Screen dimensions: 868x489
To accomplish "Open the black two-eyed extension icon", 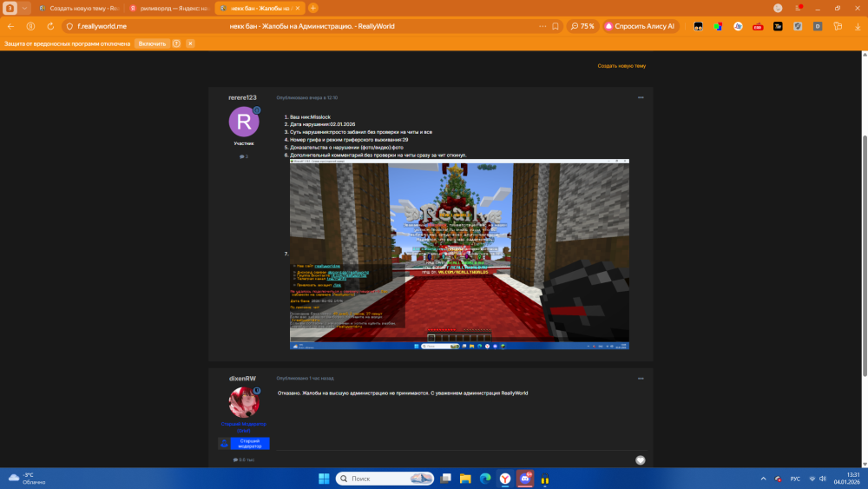I will [698, 26].
